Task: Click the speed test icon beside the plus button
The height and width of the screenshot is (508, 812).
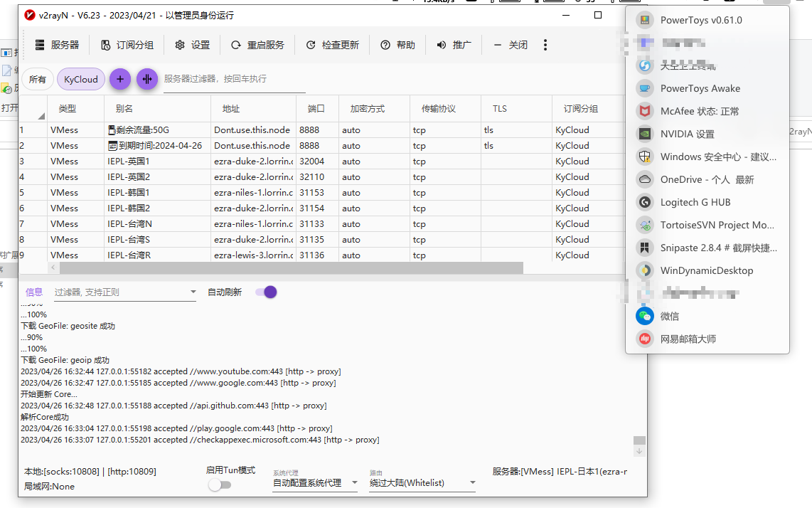Action: [x=146, y=79]
